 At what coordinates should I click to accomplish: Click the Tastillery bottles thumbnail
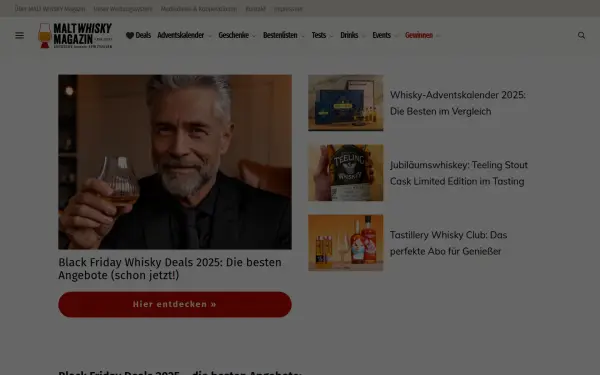pos(346,243)
